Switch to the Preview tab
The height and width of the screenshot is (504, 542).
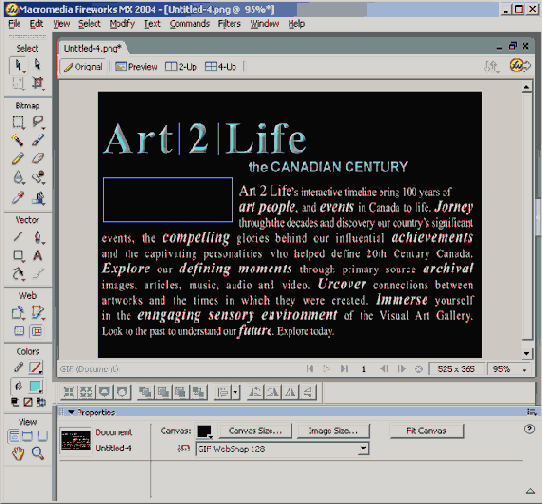(136, 66)
